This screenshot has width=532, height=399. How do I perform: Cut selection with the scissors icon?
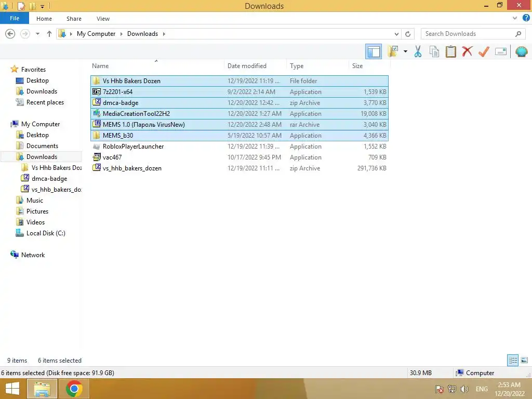coord(418,51)
